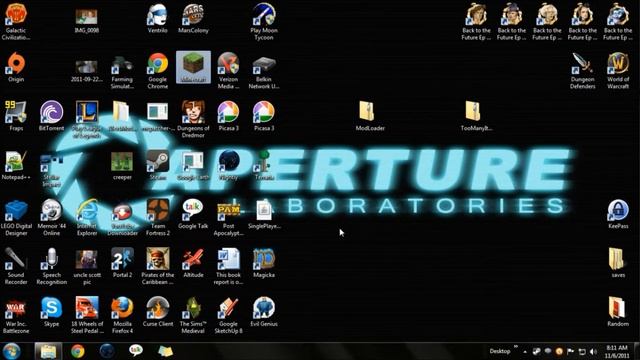Launch the Altitude game shortcut

[193, 263]
